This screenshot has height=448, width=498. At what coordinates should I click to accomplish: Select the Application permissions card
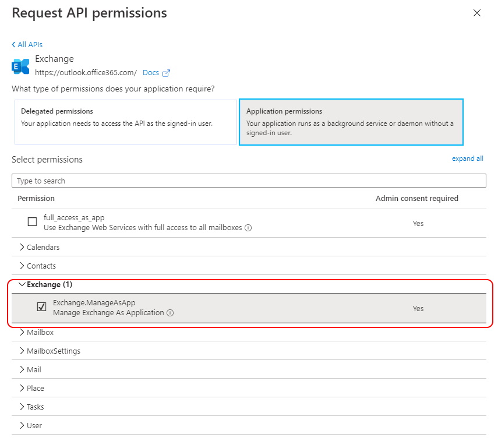tap(351, 122)
